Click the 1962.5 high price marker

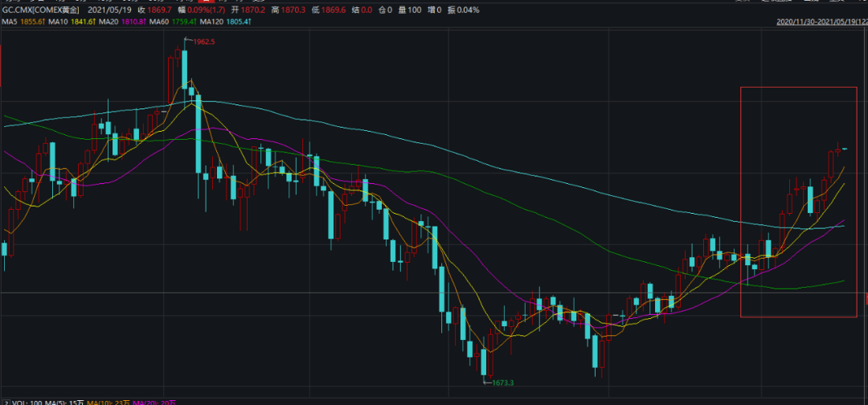point(203,42)
